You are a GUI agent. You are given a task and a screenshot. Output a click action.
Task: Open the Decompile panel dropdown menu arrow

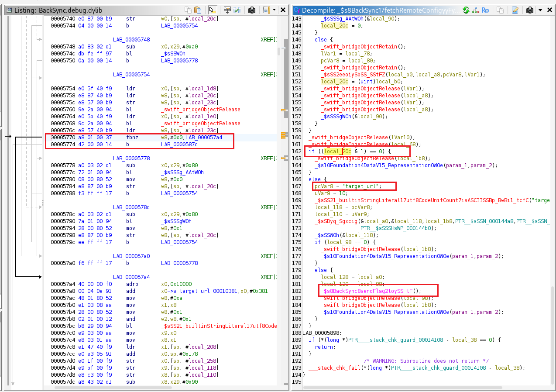540,10
